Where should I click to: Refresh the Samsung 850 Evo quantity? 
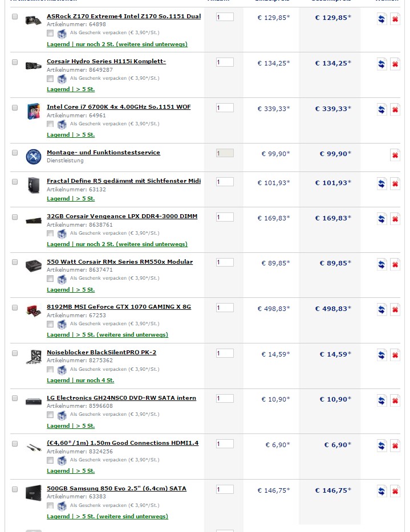pyautogui.click(x=381, y=492)
